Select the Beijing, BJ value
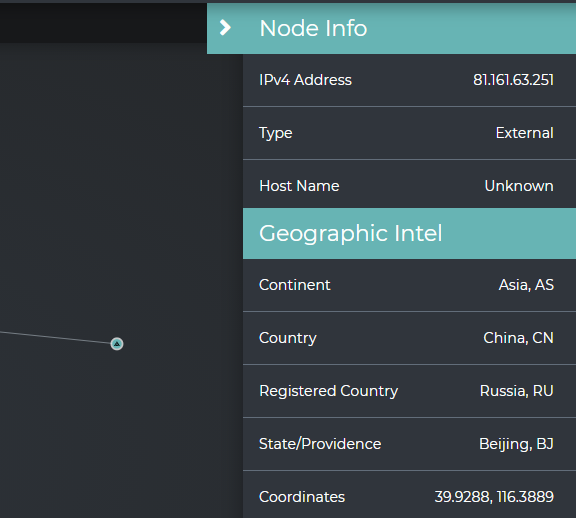The image size is (576, 518). pyautogui.click(x=516, y=444)
